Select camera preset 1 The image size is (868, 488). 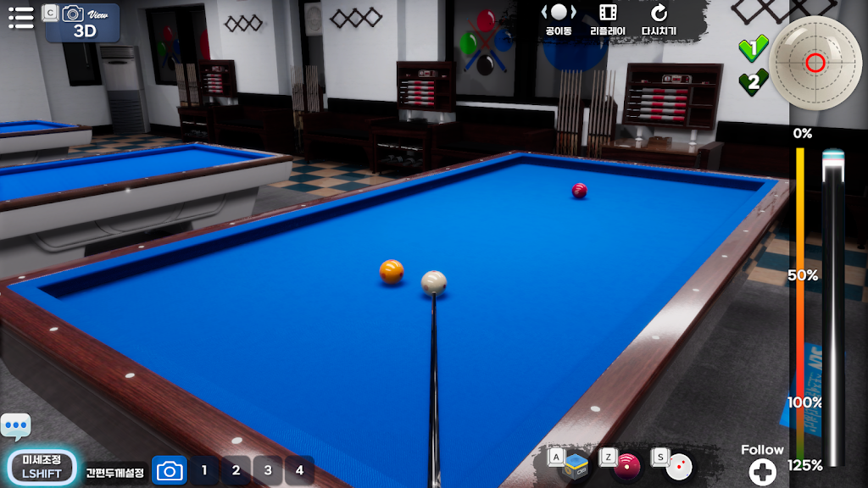pyautogui.click(x=204, y=471)
